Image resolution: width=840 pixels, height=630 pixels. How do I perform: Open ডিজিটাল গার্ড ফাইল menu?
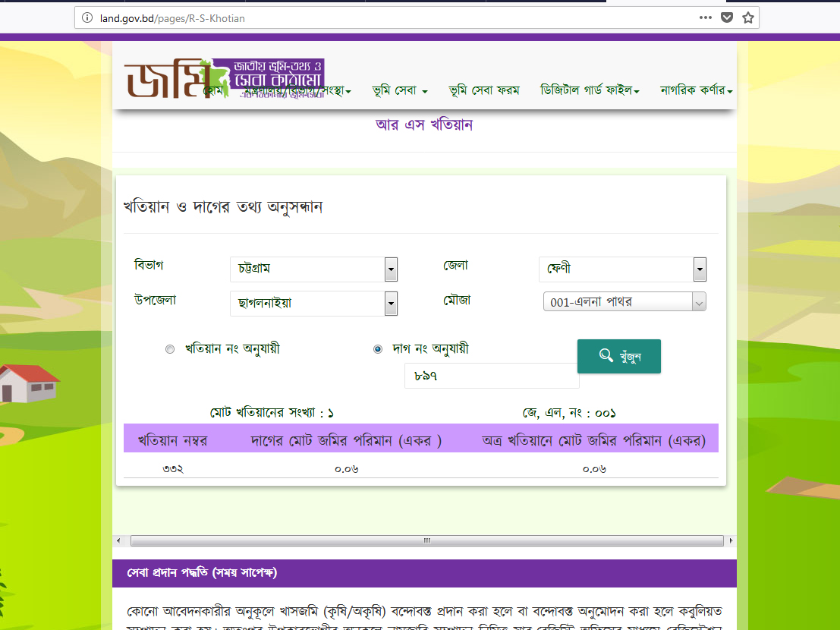pos(590,90)
